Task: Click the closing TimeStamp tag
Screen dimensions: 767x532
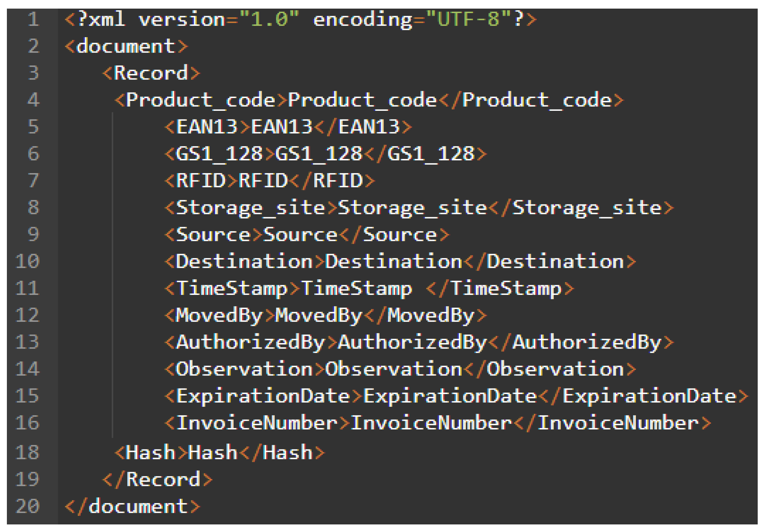Action: pyautogui.click(x=500, y=288)
